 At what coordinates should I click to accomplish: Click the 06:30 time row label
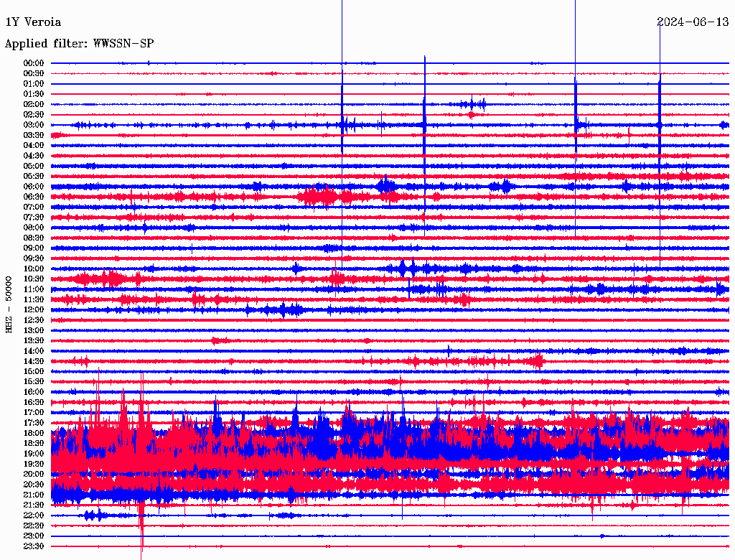point(34,197)
